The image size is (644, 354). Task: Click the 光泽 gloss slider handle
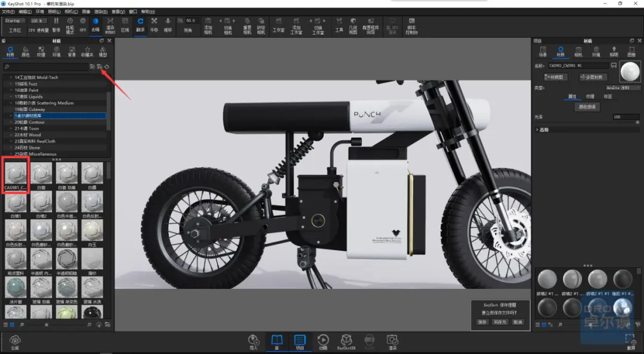[637, 122]
